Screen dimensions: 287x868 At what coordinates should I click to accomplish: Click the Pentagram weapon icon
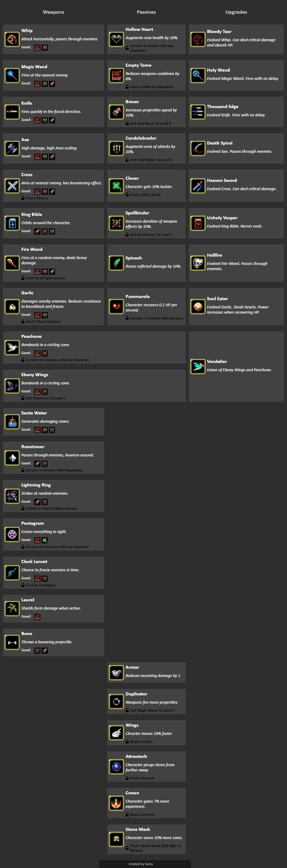coord(12,534)
